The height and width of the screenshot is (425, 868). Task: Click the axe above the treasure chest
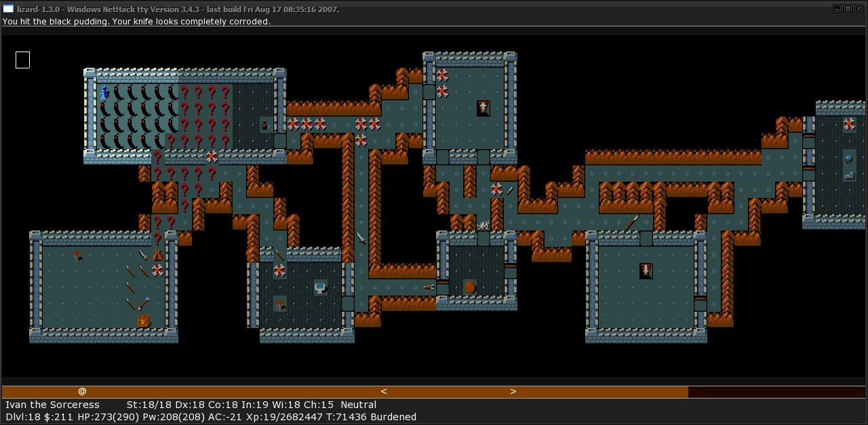click(144, 304)
